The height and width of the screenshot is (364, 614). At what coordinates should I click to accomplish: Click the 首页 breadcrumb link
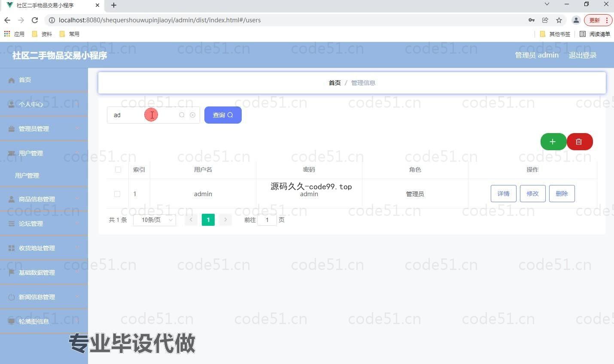click(x=335, y=83)
